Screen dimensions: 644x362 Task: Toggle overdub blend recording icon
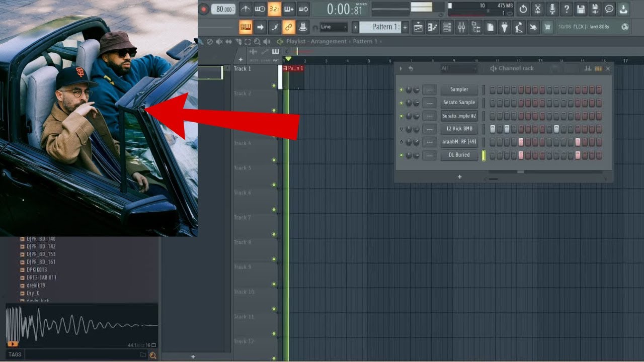pos(289,9)
